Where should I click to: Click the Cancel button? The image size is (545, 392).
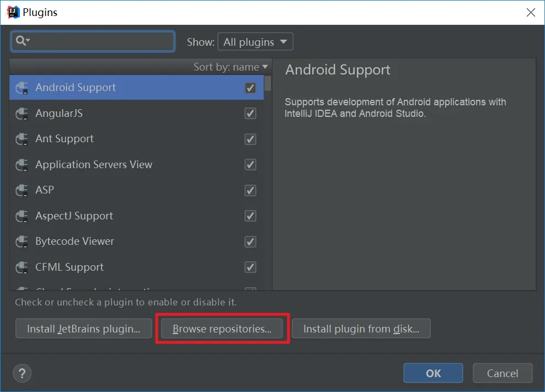pos(503,373)
